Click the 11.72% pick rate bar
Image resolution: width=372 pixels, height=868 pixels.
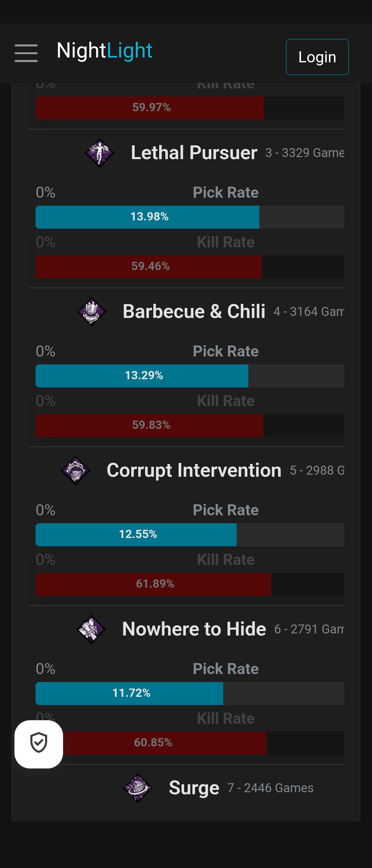[190, 693]
